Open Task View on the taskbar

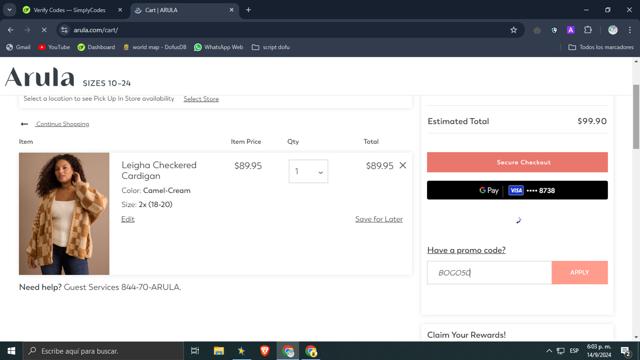click(x=195, y=351)
